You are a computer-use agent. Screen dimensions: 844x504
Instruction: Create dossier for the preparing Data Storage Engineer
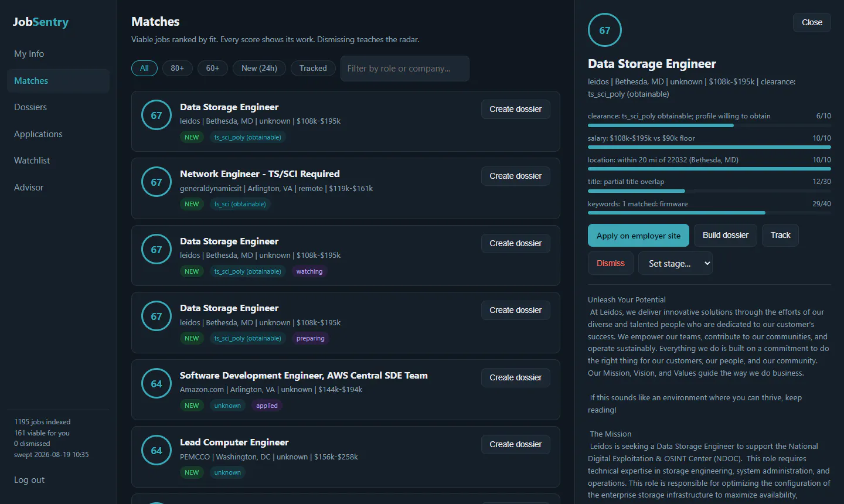point(516,310)
